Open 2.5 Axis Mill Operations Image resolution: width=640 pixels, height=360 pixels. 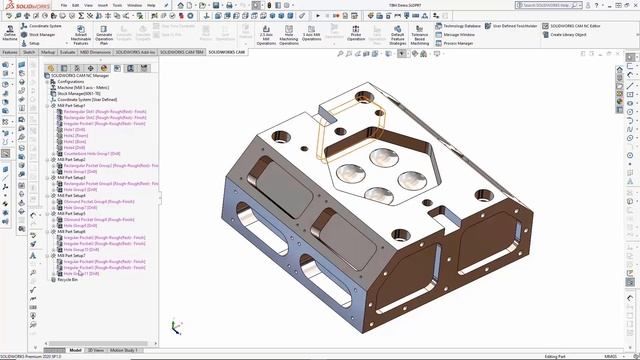click(266, 35)
